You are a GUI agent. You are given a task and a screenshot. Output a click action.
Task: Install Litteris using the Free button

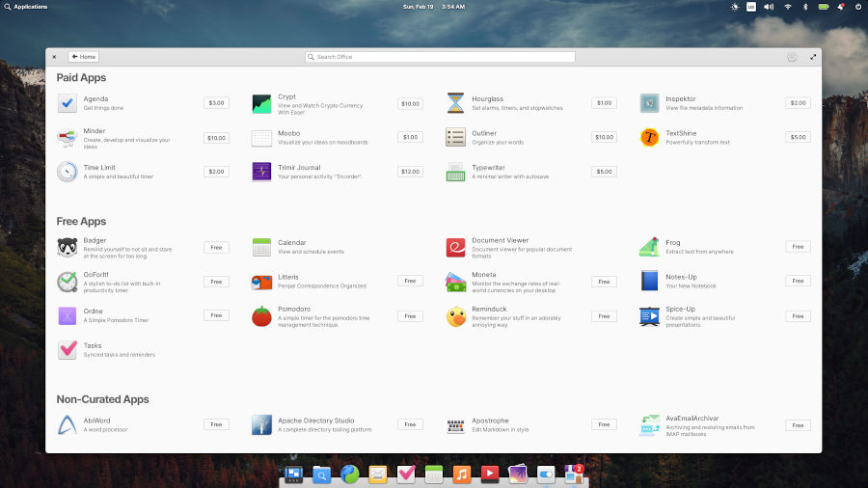[410, 281]
